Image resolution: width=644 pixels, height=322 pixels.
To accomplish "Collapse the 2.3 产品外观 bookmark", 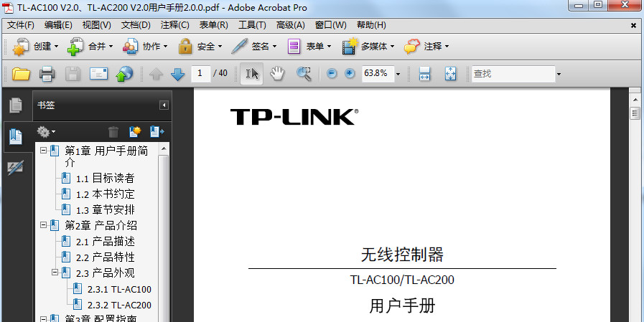I will (x=55, y=273).
